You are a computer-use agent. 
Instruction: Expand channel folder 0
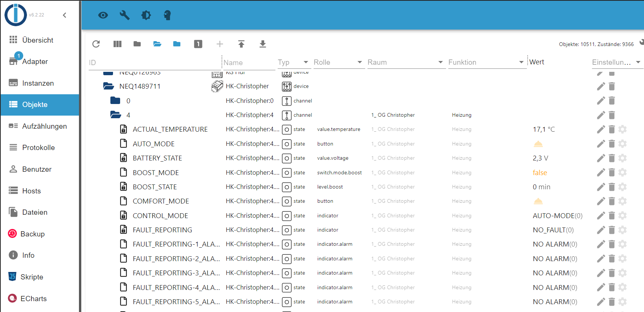tap(115, 100)
